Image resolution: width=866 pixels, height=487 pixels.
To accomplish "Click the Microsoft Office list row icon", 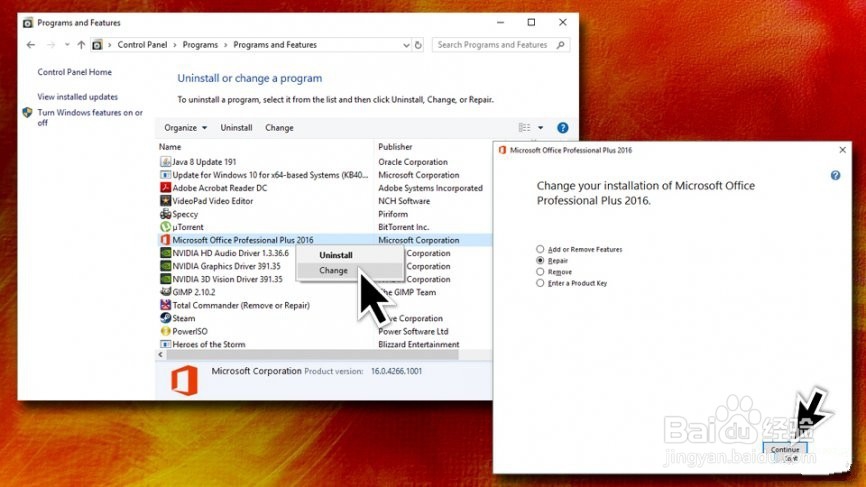I will (x=165, y=240).
